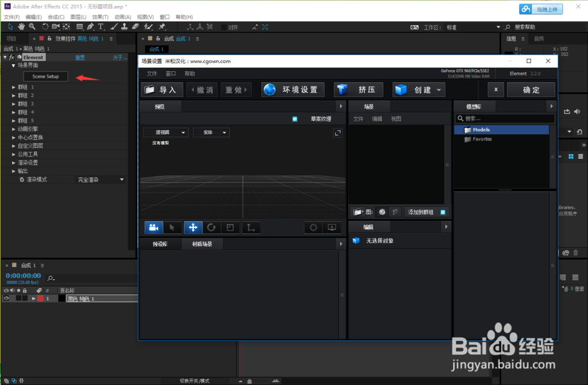Select the Zoom magnifier tool
588x385 pixels.
pos(32,26)
